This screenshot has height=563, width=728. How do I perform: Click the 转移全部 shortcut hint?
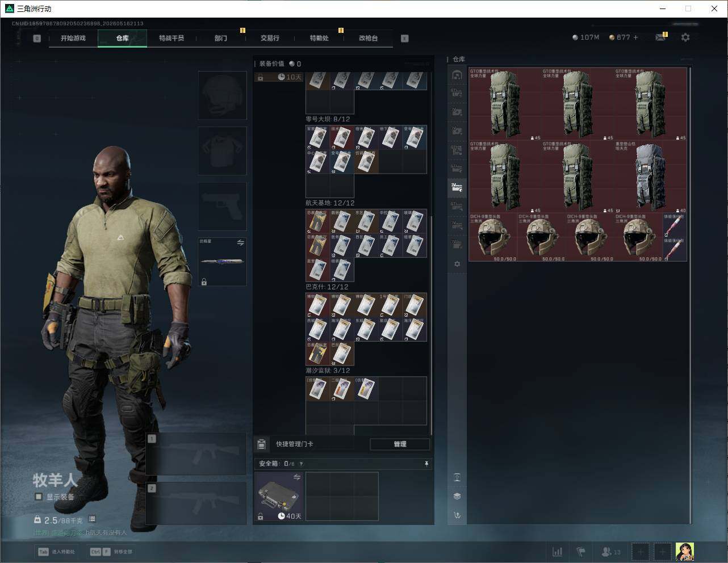pos(111,552)
